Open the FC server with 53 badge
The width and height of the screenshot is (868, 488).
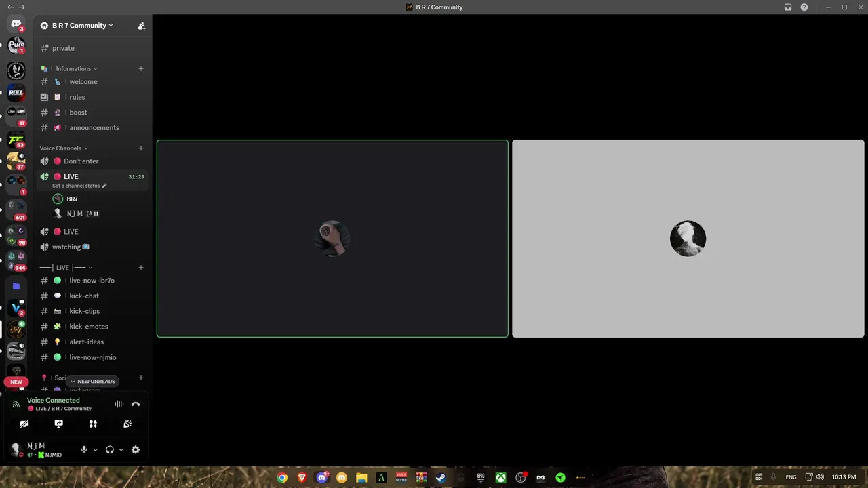tap(16, 140)
